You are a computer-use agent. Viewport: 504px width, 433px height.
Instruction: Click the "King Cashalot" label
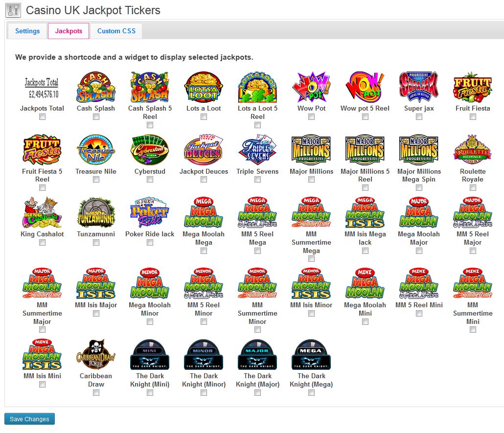(x=42, y=234)
